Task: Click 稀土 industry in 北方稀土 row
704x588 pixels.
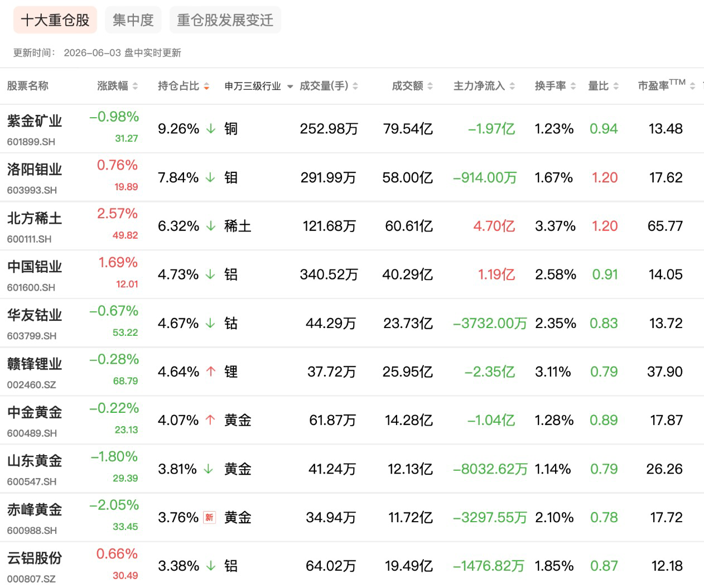Action: coord(238,226)
